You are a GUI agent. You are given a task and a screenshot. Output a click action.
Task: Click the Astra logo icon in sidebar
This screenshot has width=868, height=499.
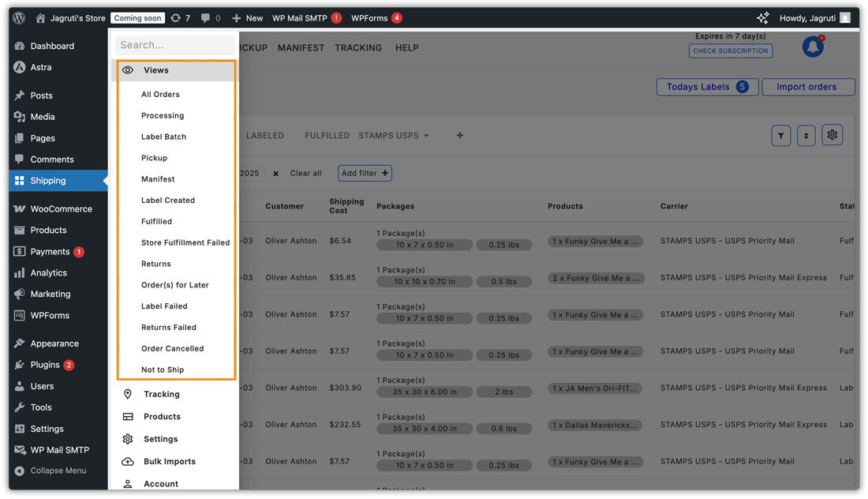[x=20, y=67]
